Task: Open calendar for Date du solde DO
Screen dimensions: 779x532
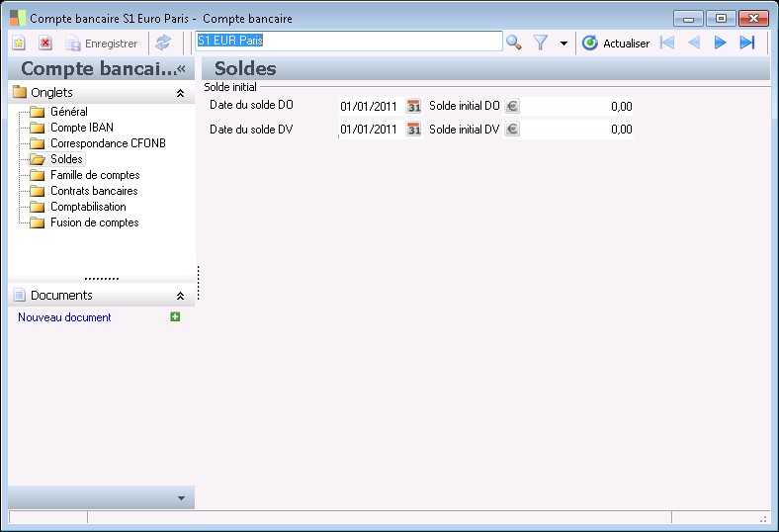Action: click(414, 106)
